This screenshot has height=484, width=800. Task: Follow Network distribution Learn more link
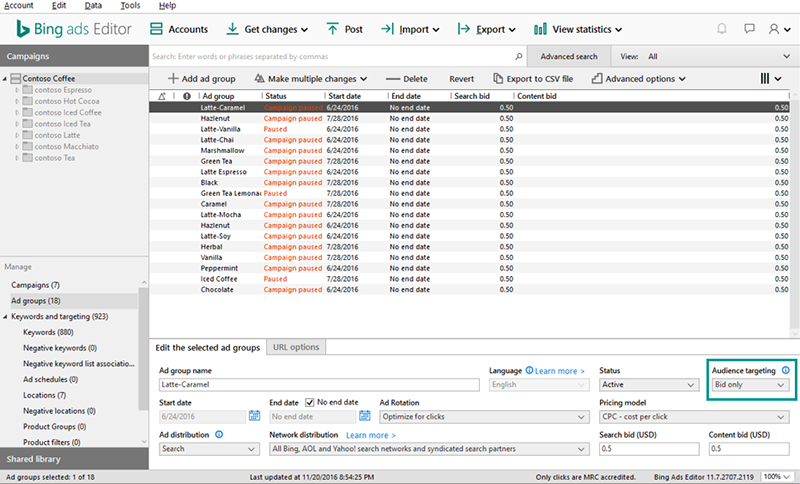coord(371,435)
